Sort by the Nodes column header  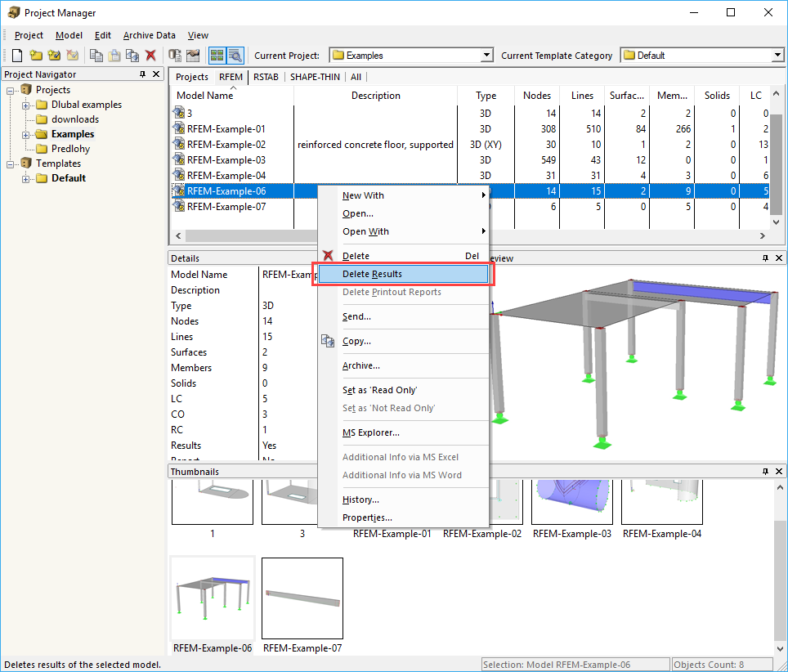point(537,96)
